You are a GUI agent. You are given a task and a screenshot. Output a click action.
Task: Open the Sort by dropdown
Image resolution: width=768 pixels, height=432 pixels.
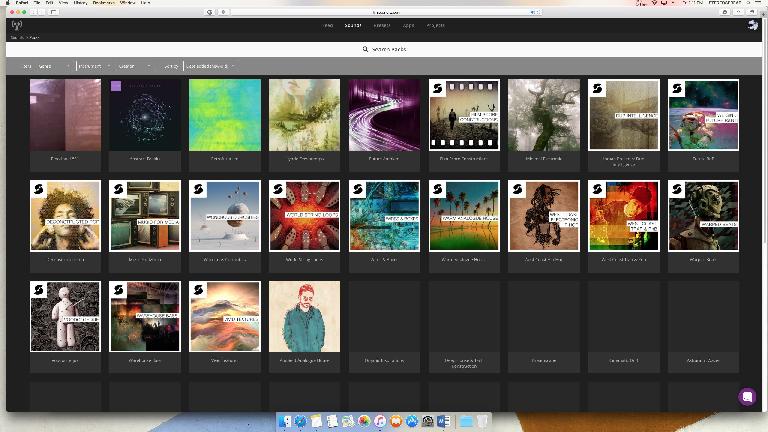[x=210, y=66]
